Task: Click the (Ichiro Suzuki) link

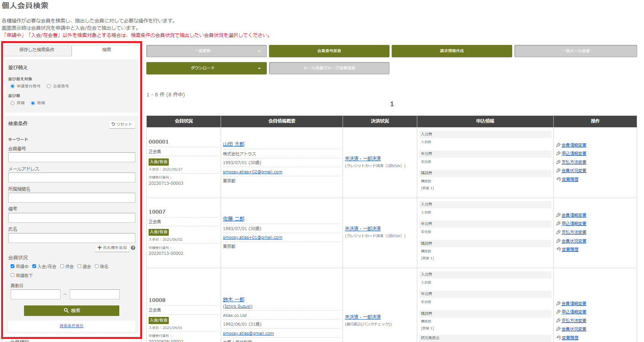Action: coord(238,307)
